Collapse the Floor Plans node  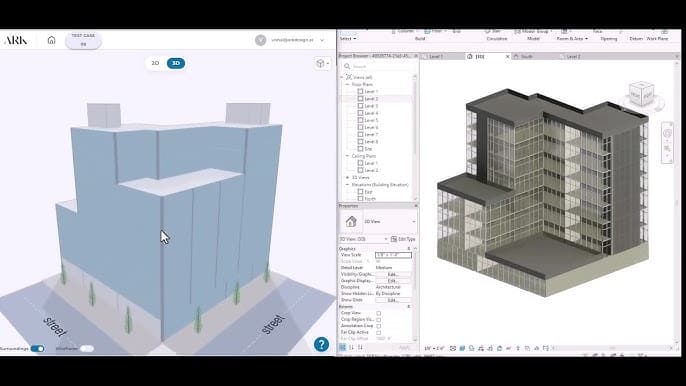click(348, 84)
